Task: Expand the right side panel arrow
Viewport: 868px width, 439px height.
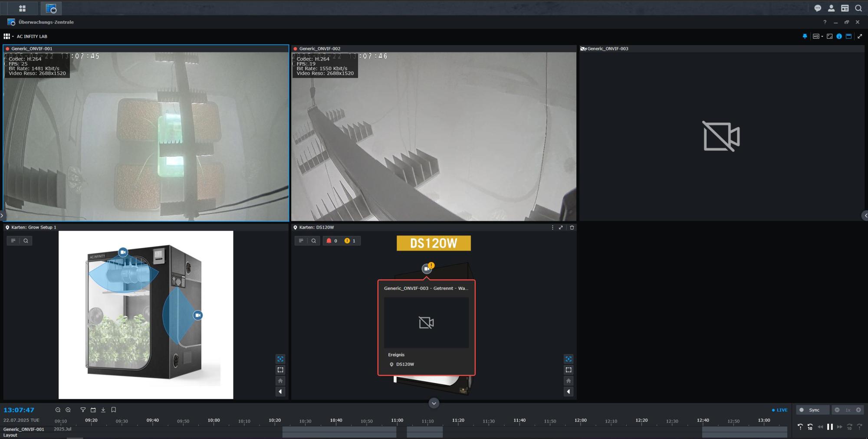Action: tap(865, 215)
